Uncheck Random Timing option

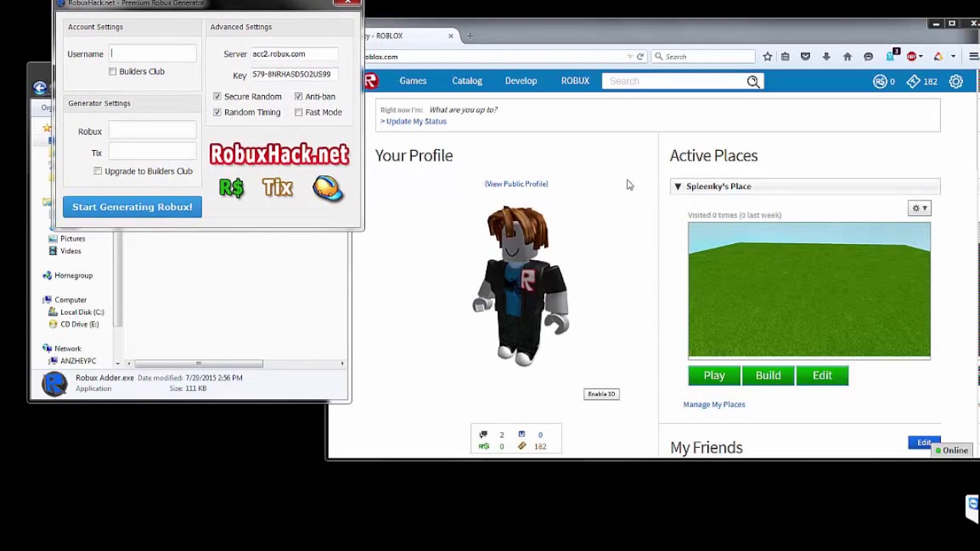(x=217, y=112)
